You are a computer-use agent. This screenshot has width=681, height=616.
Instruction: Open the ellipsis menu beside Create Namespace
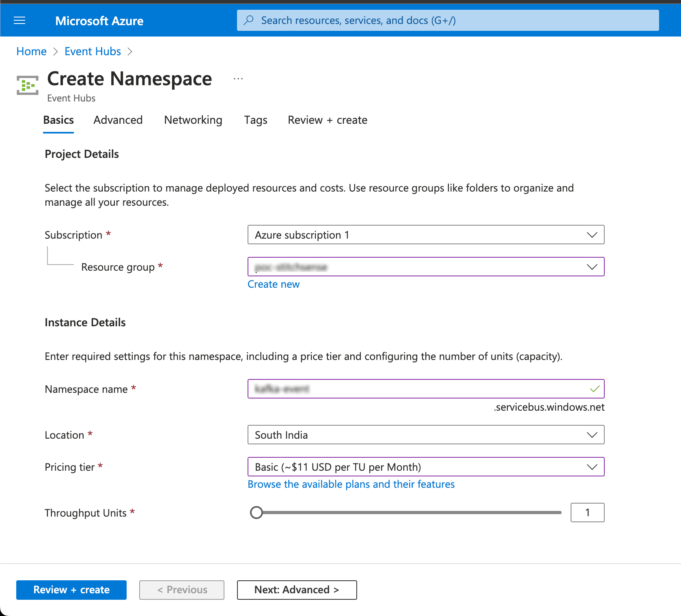click(x=238, y=78)
